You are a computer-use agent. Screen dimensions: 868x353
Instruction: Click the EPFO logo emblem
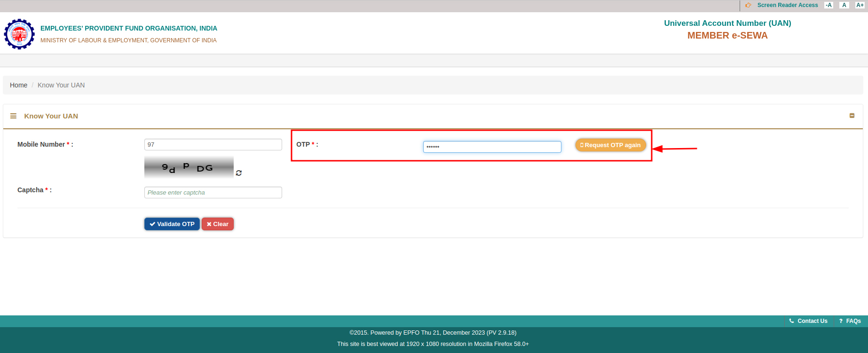(19, 34)
